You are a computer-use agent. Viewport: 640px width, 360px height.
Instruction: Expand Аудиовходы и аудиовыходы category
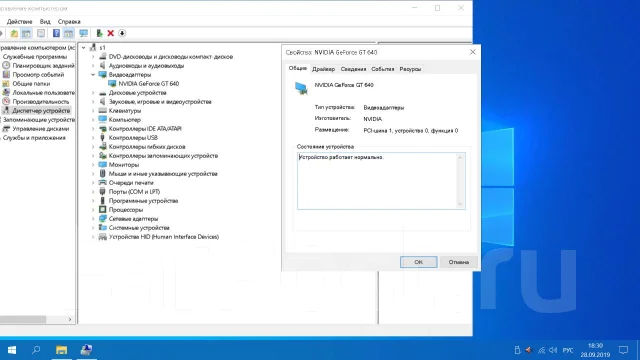[93, 66]
